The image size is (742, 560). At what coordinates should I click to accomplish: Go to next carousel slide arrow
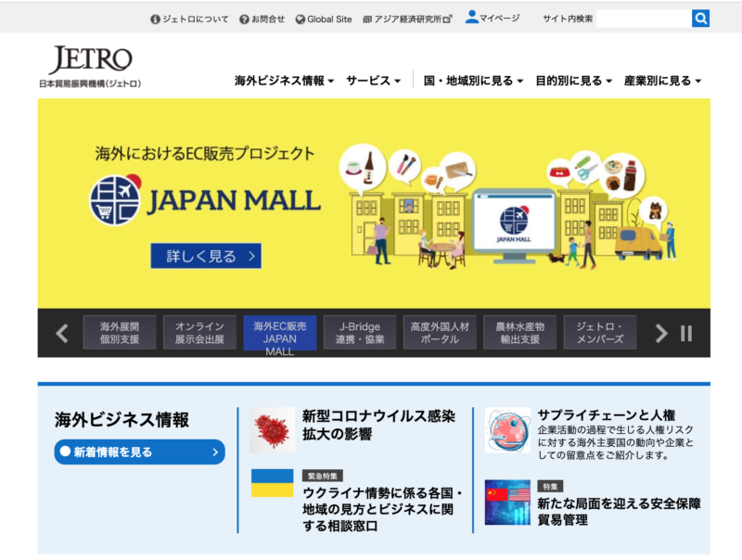[661, 333]
